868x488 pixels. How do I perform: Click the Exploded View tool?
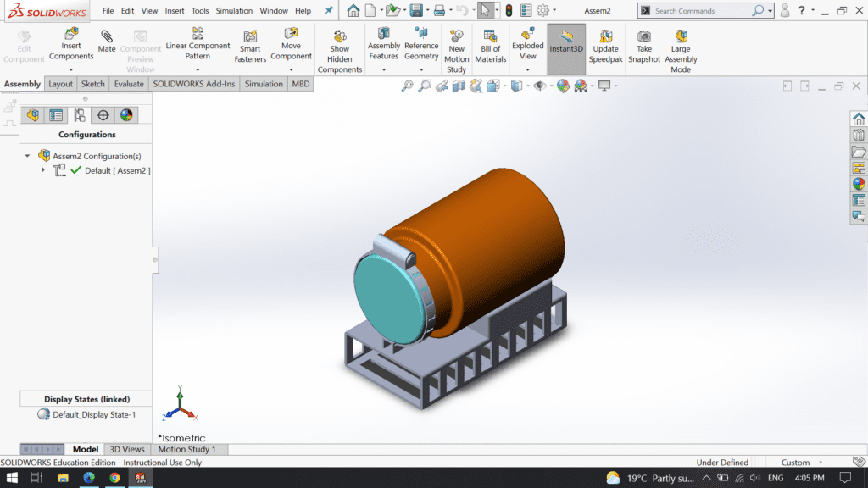click(527, 42)
